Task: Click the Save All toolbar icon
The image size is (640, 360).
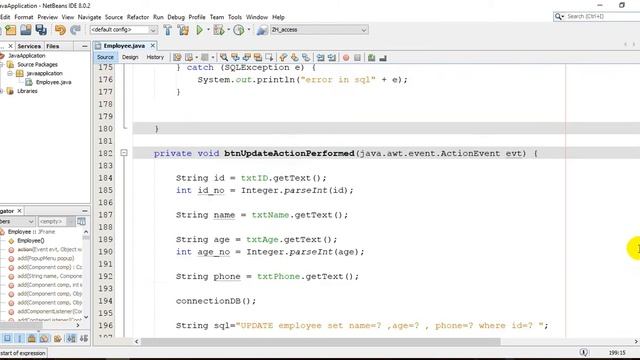Action: tap(41, 30)
